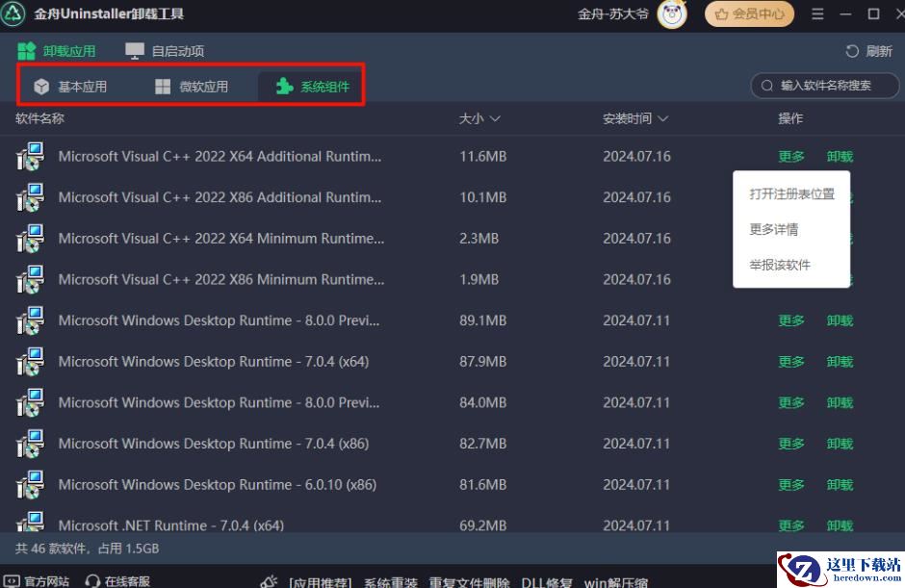Open the 在线客服 online support link
905x588 pixels.
click(x=117, y=580)
